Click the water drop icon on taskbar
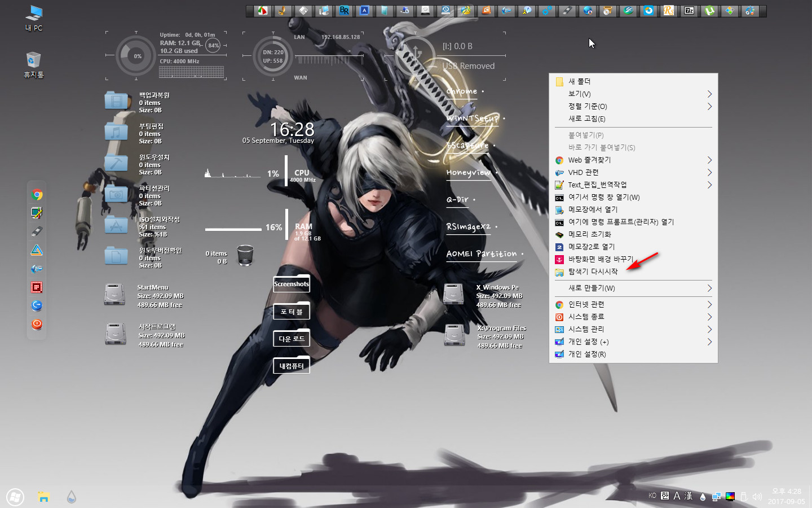The image size is (812, 508). tap(71, 497)
